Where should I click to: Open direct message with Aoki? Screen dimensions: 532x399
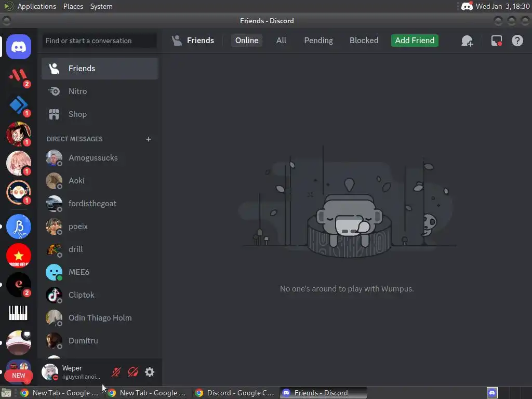[x=100, y=181]
